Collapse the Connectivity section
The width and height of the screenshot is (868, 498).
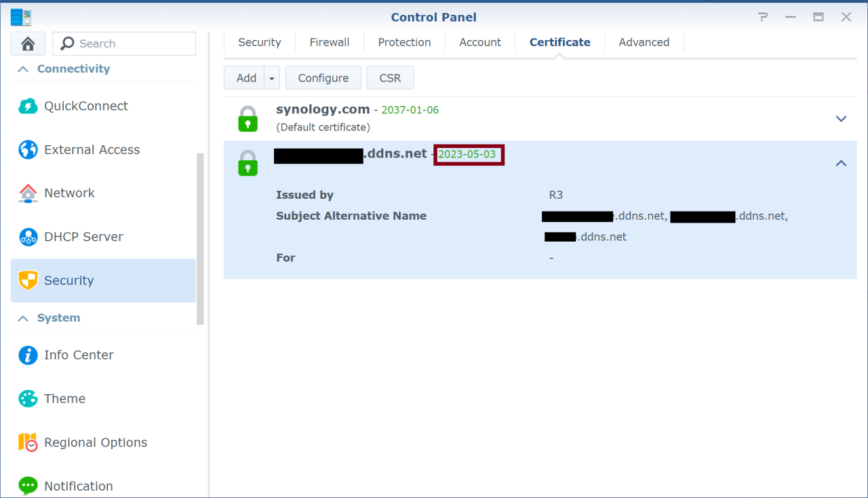coord(22,69)
